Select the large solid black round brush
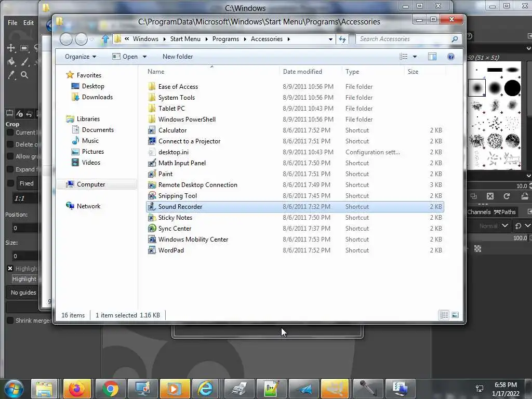Image resolution: width=532 pixels, height=399 pixels. [512, 88]
